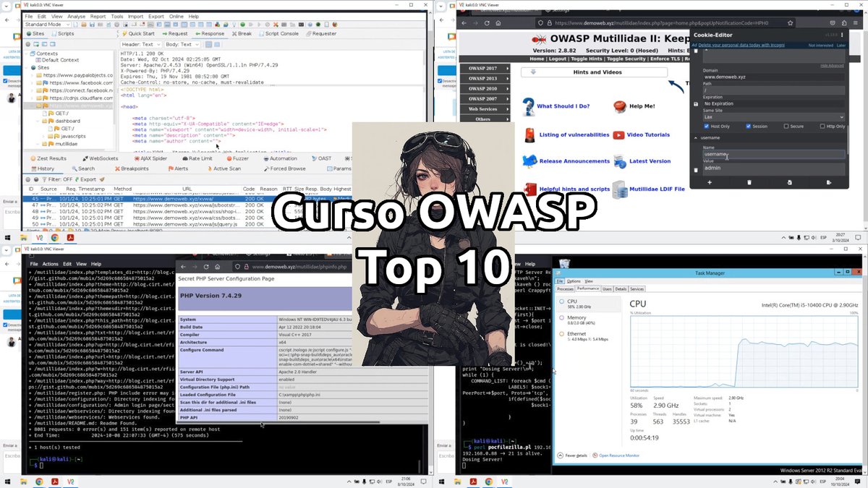Uncheck the Session checkbox
The width and height of the screenshot is (868, 488).
(x=749, y=126)
